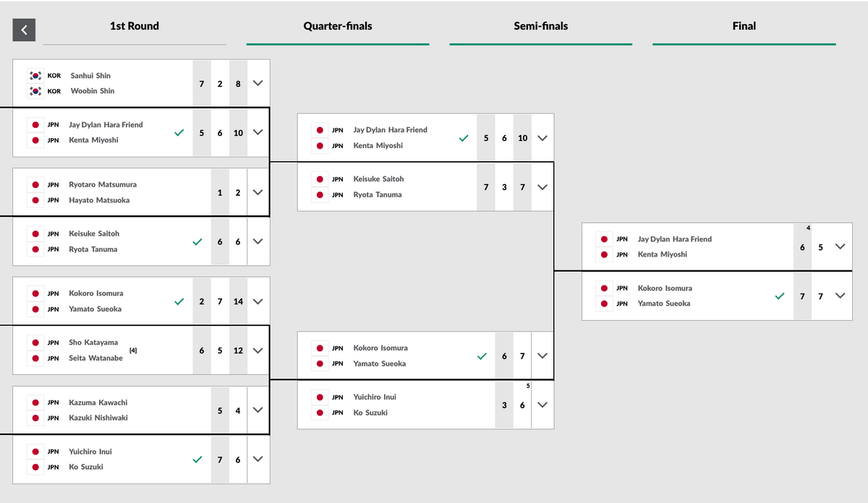
Task: Click Japan flag beside Kazuma Kawachi
Action: 35,403
